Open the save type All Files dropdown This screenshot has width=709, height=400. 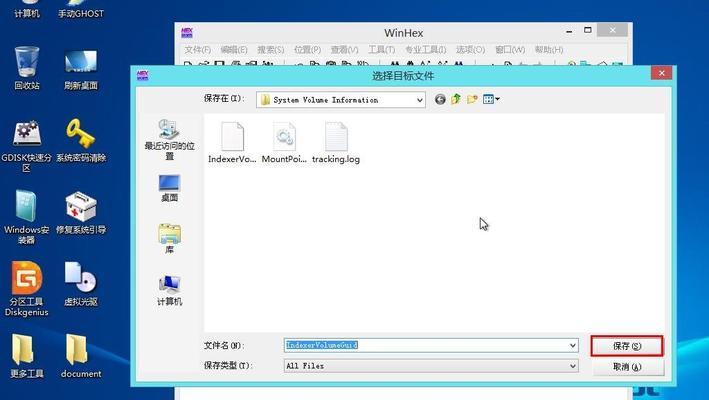(x=431, y=366)
